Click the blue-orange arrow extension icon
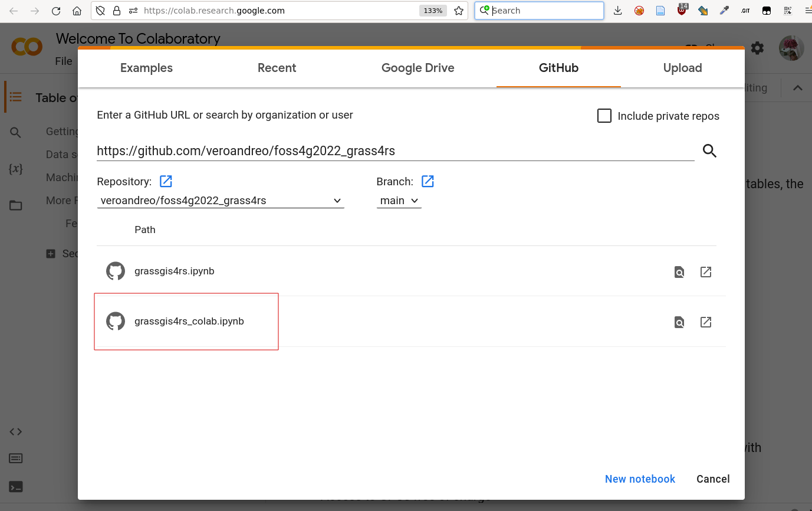812x511 pixels. pyautogui.click(x=703, y=11)
